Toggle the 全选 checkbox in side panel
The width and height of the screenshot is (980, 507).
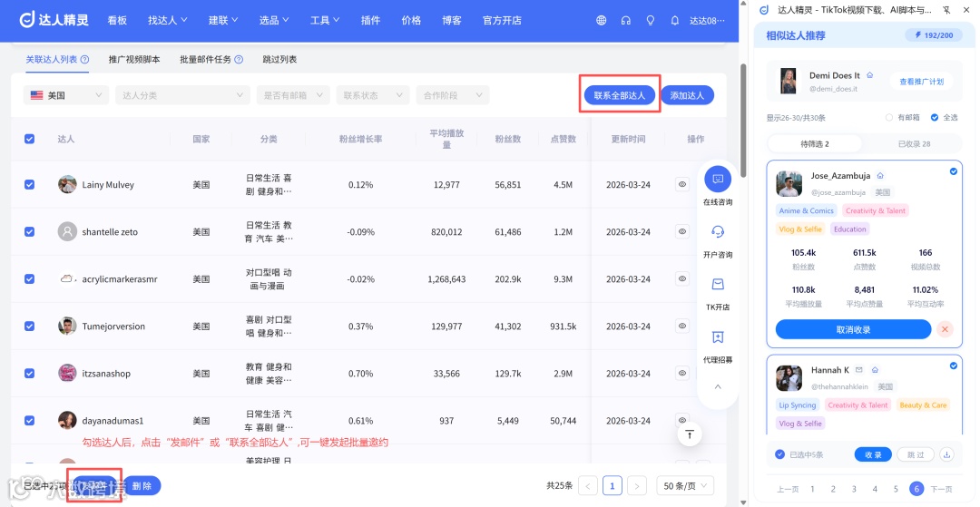(x=935, y=117)
